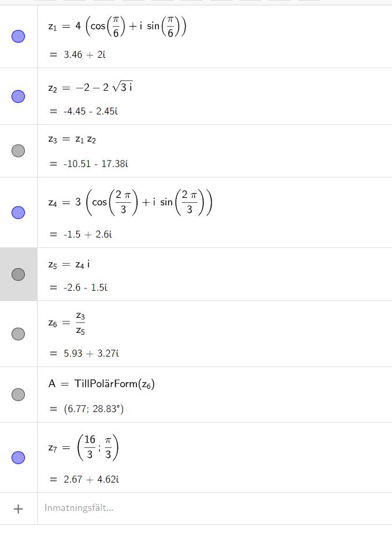Screen dimensions: 392x545
Task: Select the z1 polar form definition
Action: click(x=117, y=27)
